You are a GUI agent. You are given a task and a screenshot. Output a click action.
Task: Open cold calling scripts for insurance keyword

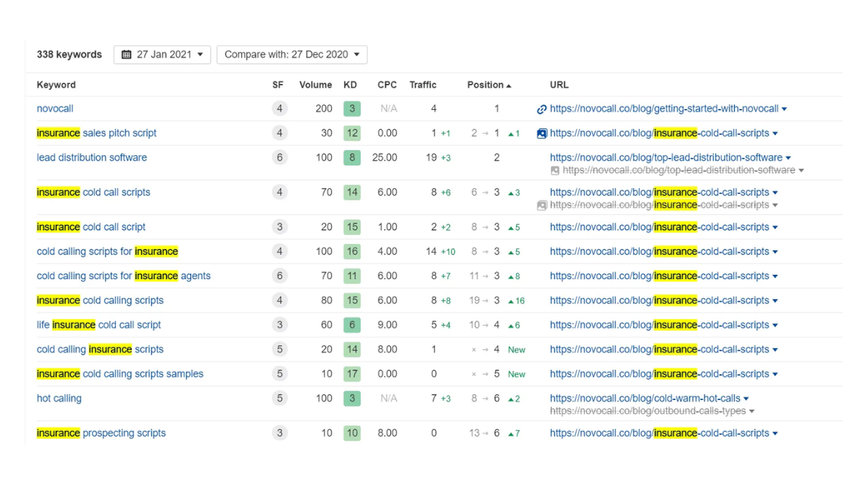[107, 251]
